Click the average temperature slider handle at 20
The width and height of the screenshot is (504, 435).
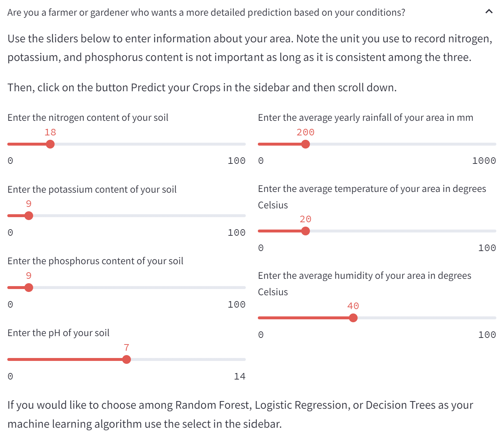[x=306, y=231]
